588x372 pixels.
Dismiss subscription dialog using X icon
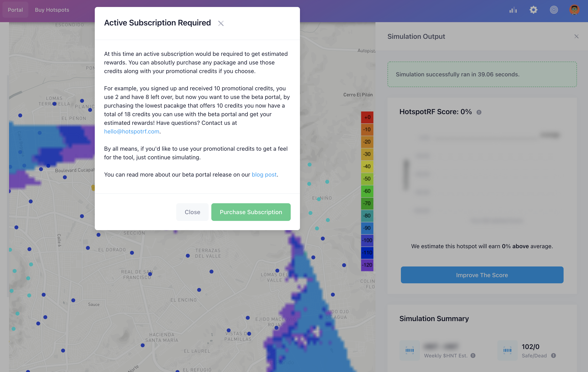pos(221,23)
